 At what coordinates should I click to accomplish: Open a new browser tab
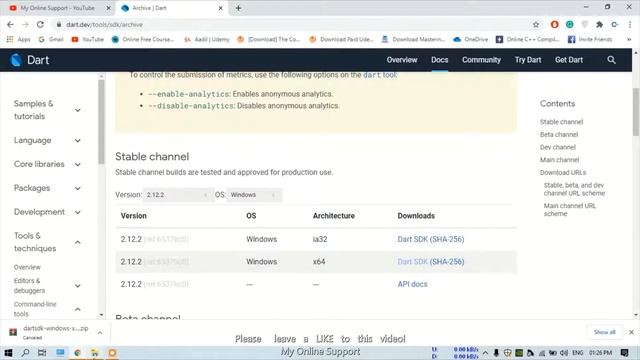coord(238,8)
